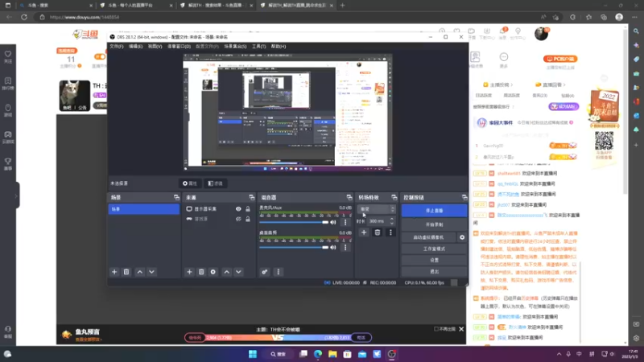644x362 pixels.
Task: Pop out the 转场特效 dock panel
Action: [394, 197]
